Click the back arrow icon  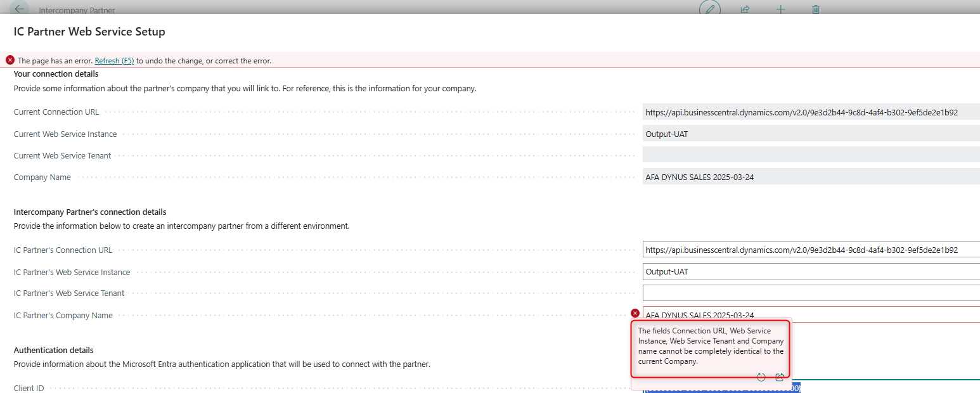pyautogui.click(x=19, y=9)
